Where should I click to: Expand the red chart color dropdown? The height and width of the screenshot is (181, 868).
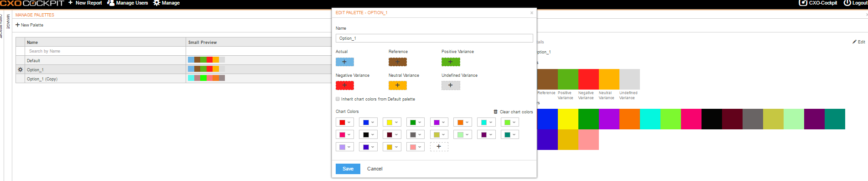click(344, 122)
